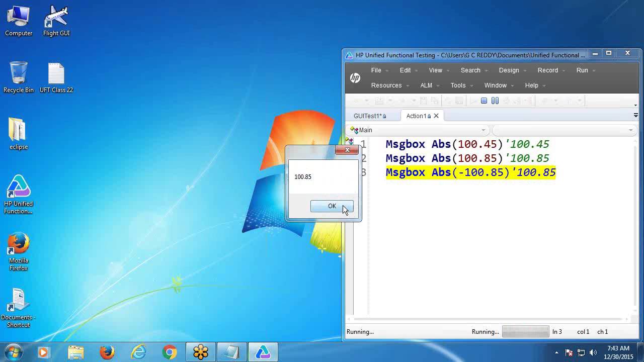Open the empty dropdown beside Main
The image size is (644, 362).
[563, 130]
